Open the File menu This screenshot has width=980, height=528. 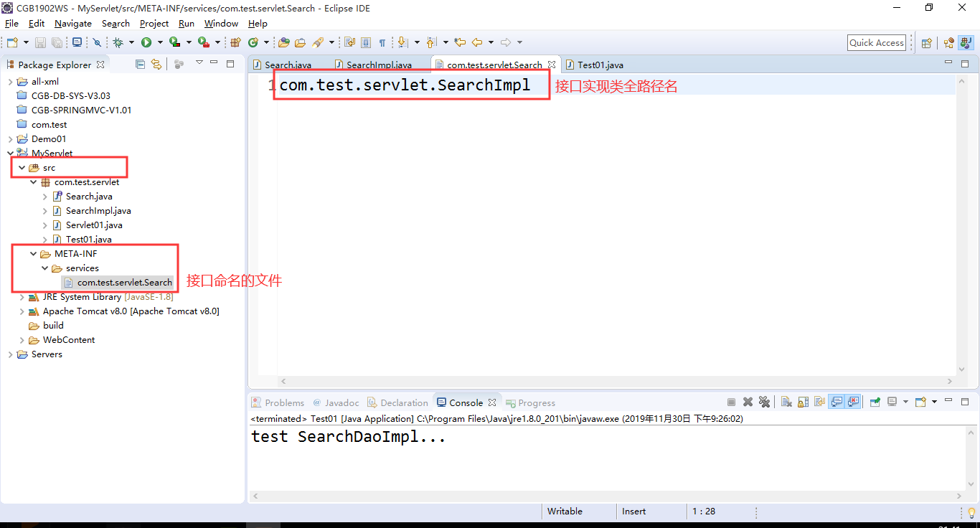point(11,24)
